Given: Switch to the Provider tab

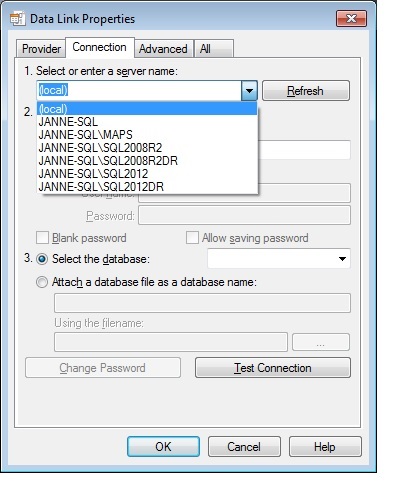Looking at the screenshot, I should point(41,49).
